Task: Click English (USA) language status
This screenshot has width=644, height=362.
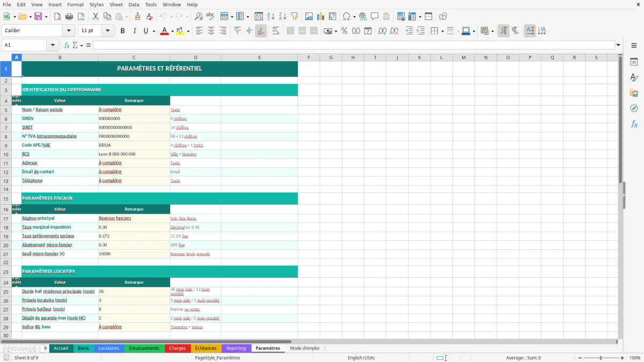Action: coord(361,358)
